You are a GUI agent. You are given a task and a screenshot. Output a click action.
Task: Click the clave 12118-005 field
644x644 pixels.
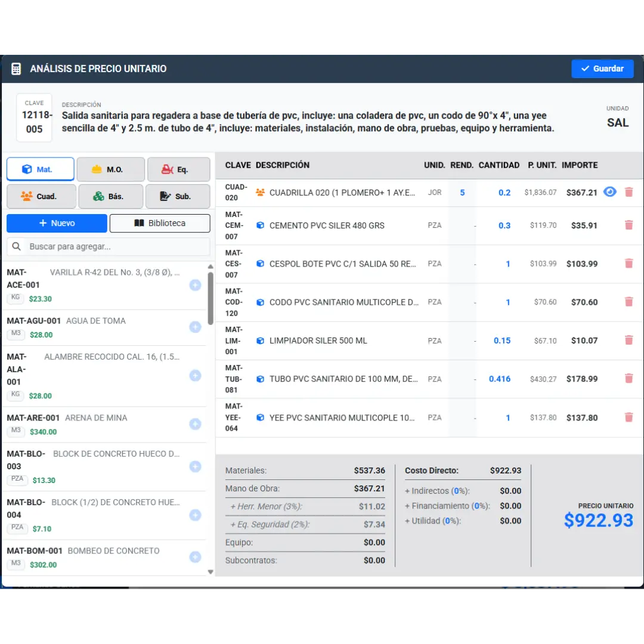point(34,118)
